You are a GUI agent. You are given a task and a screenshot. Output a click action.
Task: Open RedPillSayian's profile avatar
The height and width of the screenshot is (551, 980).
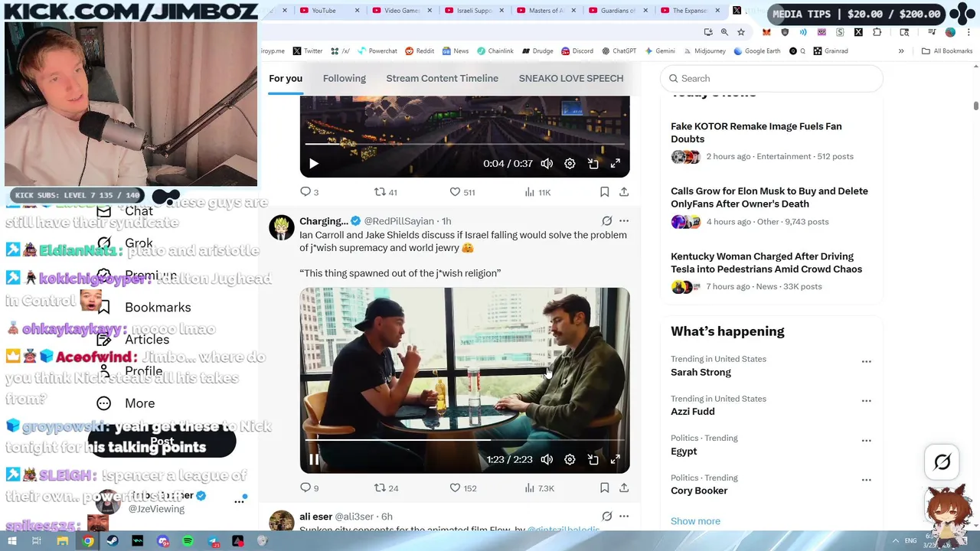[x=281, y=228]
